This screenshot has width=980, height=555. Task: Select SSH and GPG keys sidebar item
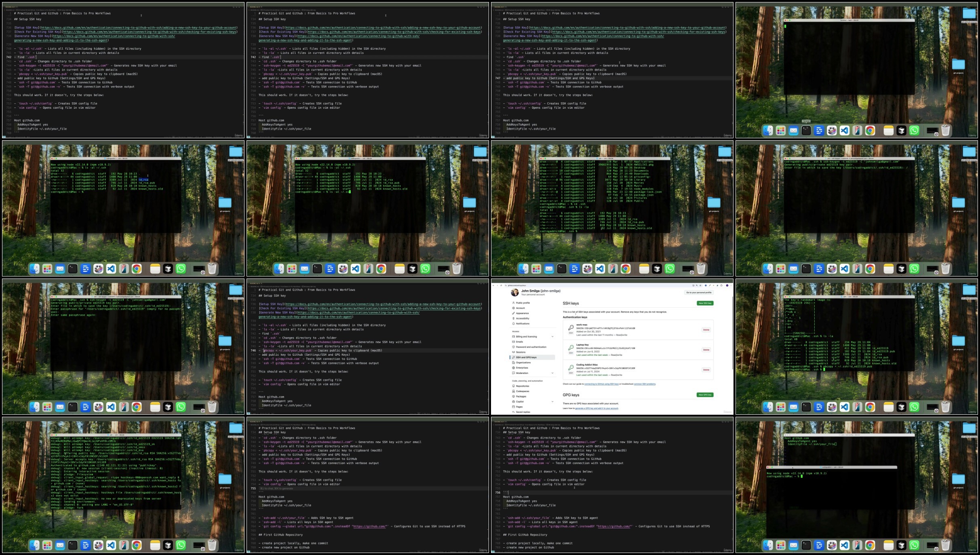coord(533,357)
